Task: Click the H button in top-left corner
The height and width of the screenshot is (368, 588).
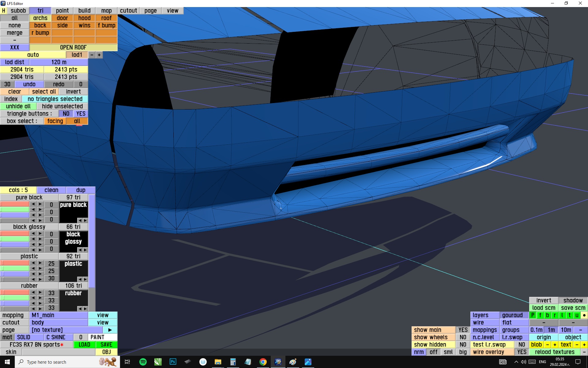Action: click(4, 11)
